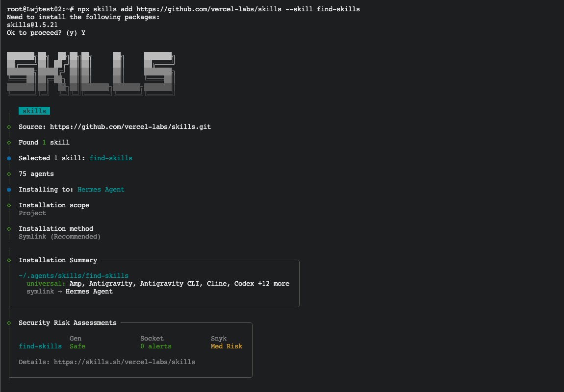Click the 'Found 1 skill' line
The height and width of the screenshot is (392, 564).
(44, 143)
